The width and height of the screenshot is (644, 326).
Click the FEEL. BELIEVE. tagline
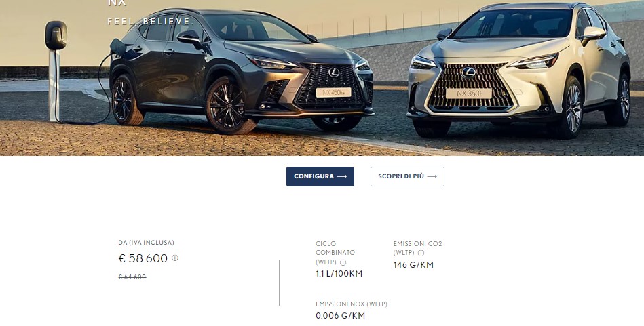151,21
